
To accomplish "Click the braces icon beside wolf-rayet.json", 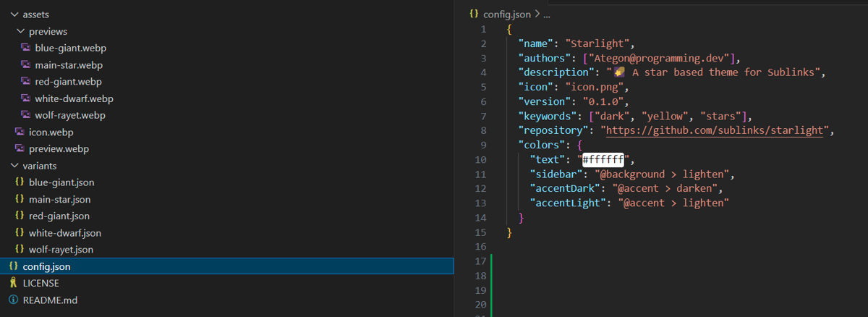I will (20, 250).
